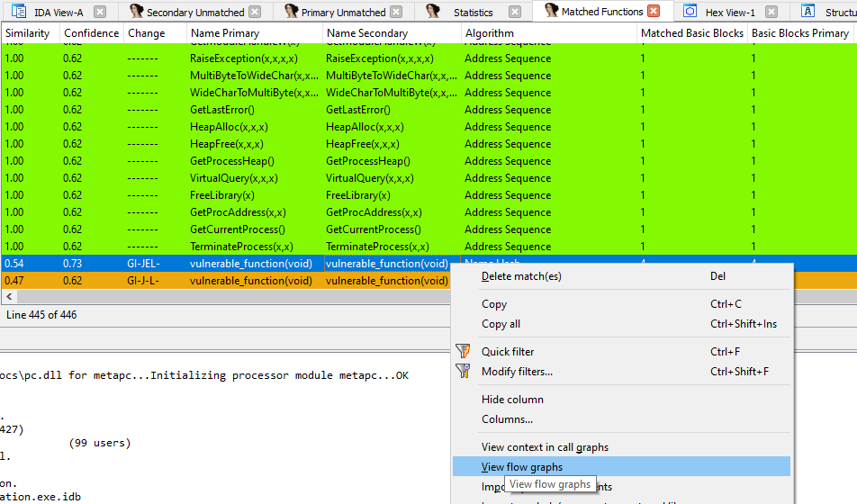Click the Quick filter funnel icon
Screen dimensions: 857x504
[x=464, y=351]
